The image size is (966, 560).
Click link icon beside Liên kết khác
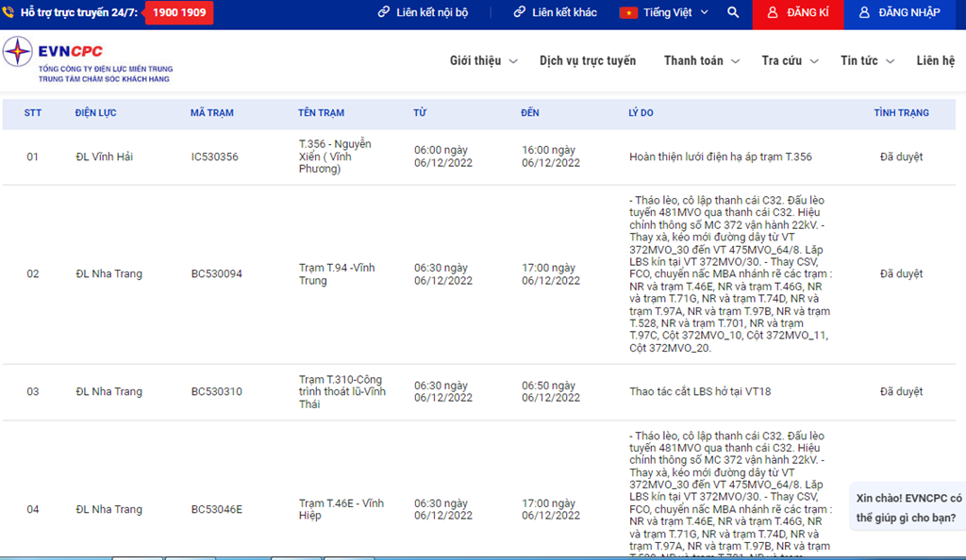(519, 13)
